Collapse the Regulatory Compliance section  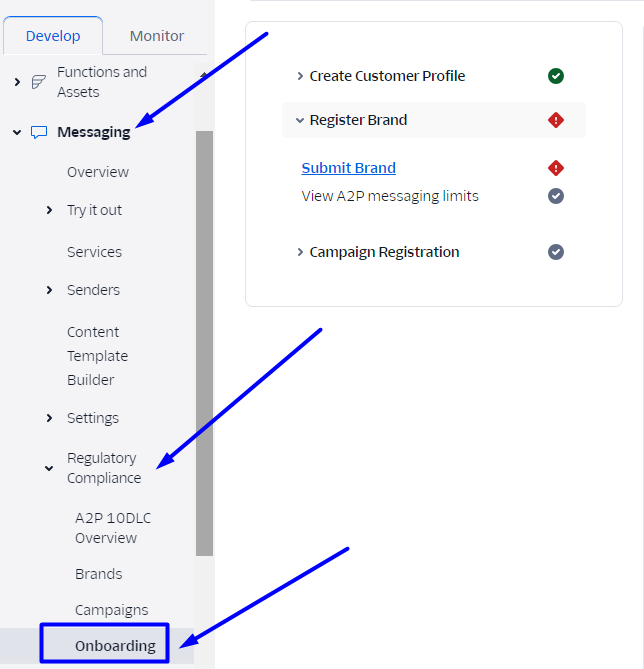[x=49, y=468]
